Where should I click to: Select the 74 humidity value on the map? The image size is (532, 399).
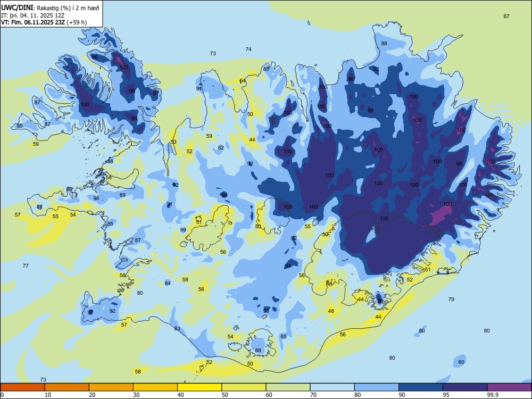pyautogui.click(x=248, y=49)
